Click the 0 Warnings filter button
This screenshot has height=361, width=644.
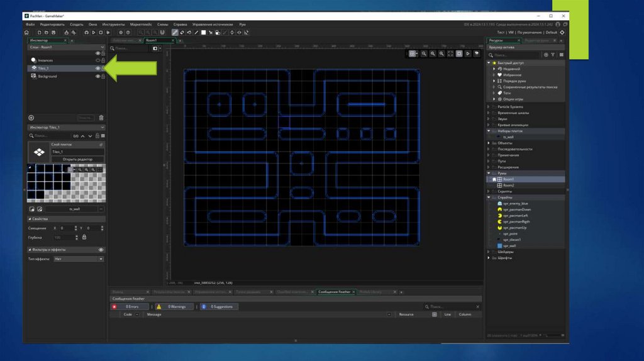coord(174,306)
